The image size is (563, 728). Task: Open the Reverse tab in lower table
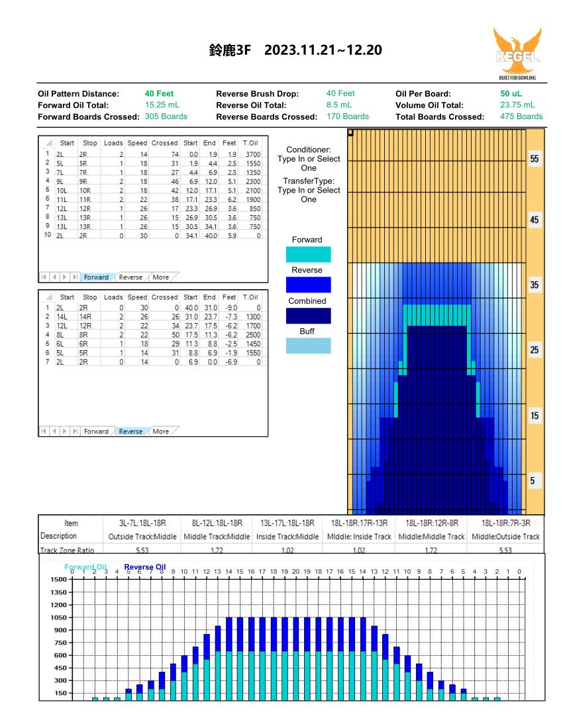130,432
